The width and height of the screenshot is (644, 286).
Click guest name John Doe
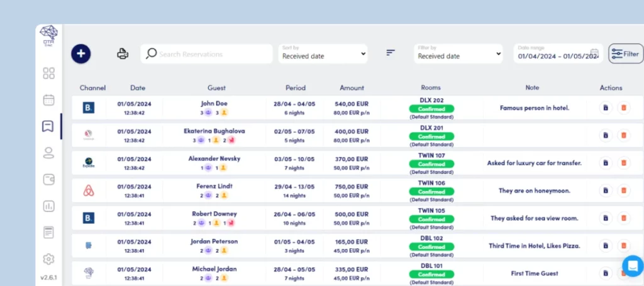pyautogui.click(x=214, y=104)
